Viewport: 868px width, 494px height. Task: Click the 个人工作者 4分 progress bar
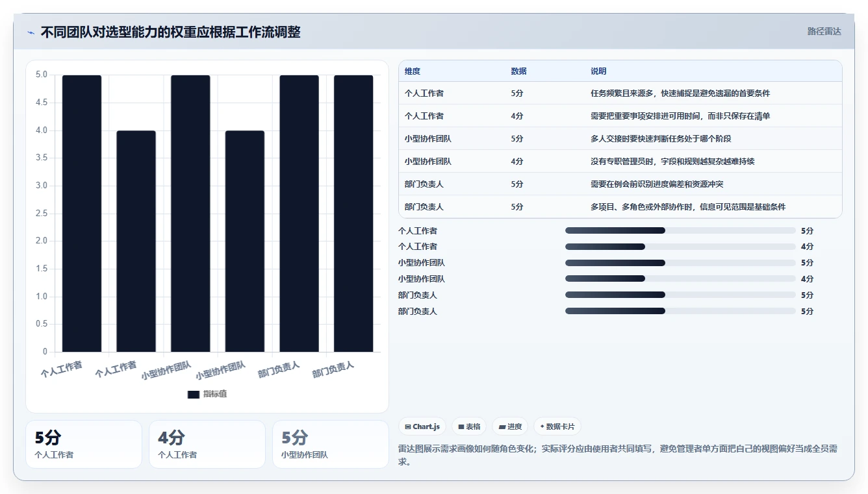680,247
